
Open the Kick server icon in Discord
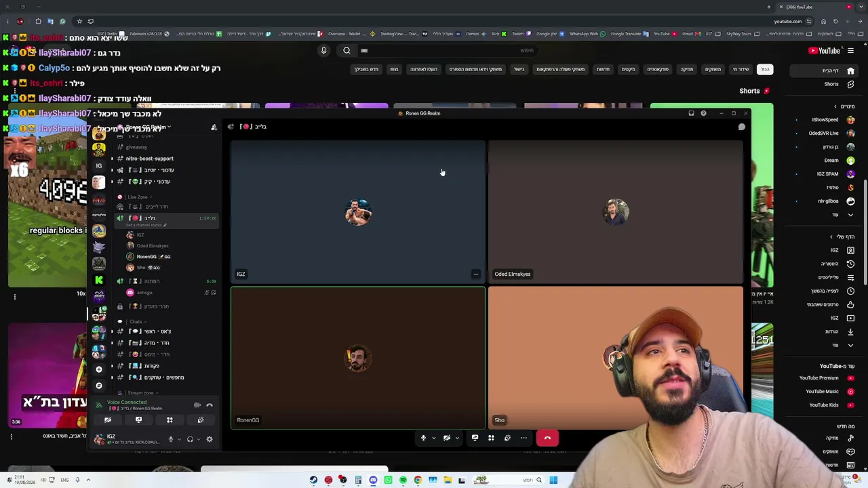99,280
